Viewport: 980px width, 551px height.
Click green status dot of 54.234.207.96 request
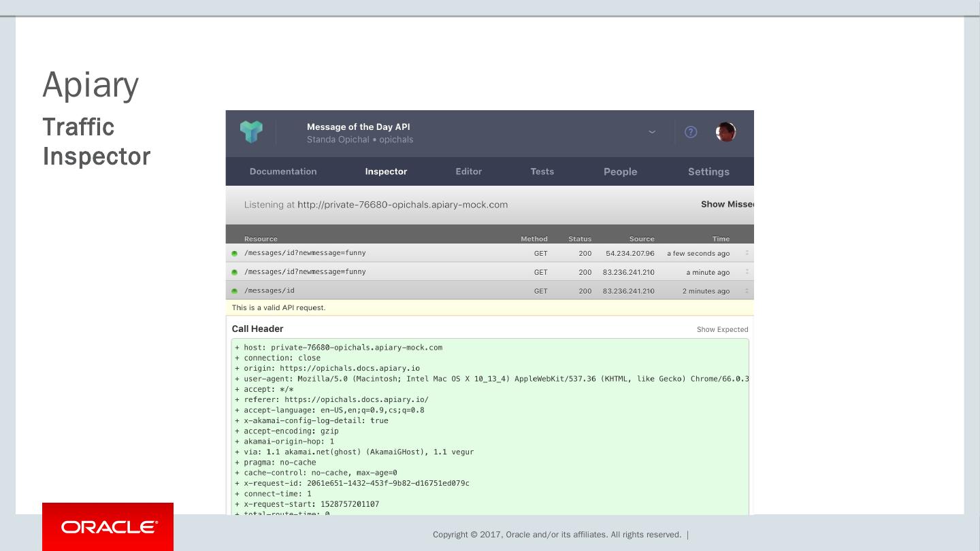click(235, 254)
